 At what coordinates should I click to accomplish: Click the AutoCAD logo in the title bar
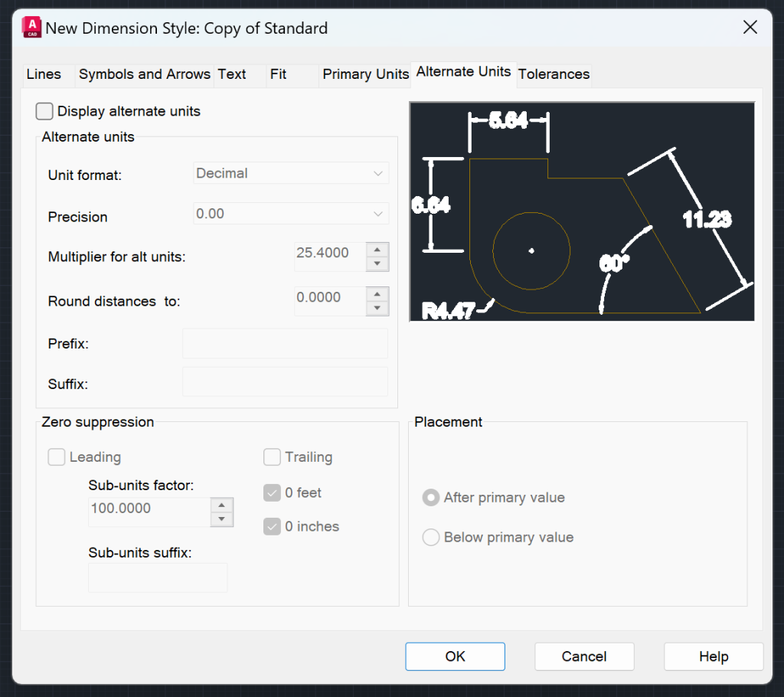31,27
